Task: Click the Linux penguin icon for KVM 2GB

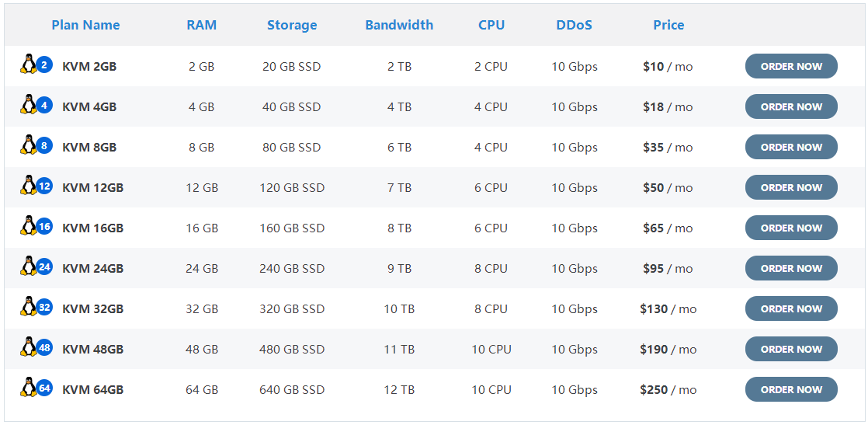Action: 30,64
